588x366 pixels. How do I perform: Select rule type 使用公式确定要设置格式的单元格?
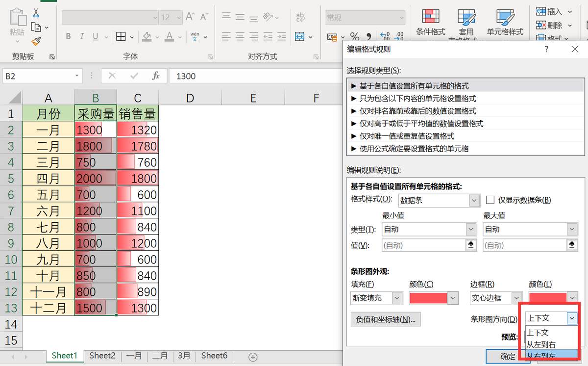click(465, 148)
